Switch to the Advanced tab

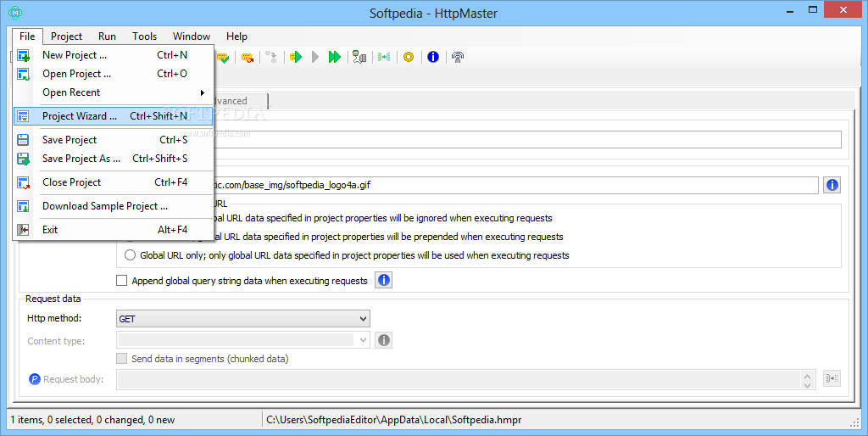point(241,101)
